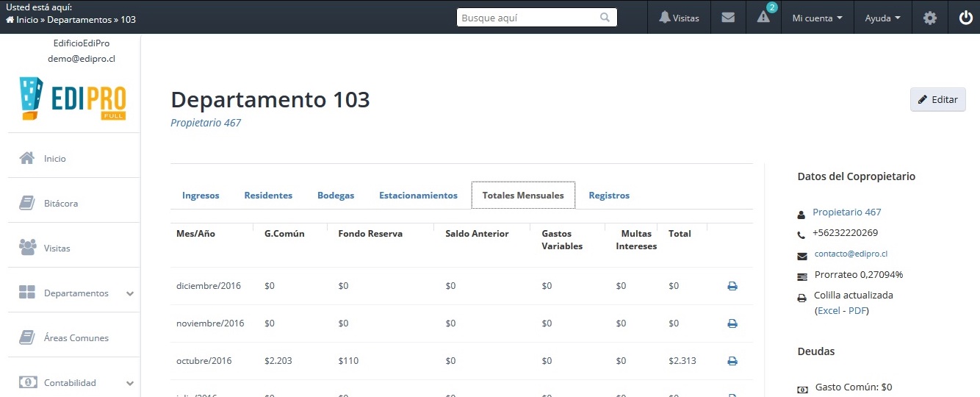Print the diciembre/2016 row
Screen dimensions: 980x397
pos(732,286)
